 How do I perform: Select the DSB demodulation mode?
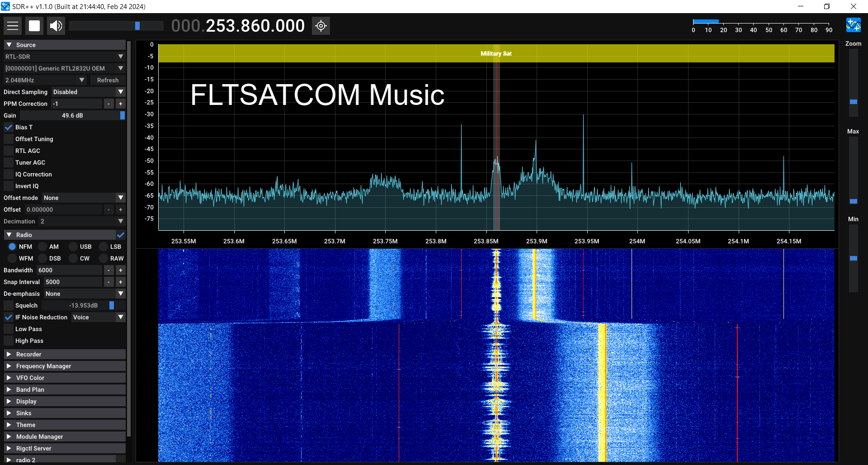(42, 258)
